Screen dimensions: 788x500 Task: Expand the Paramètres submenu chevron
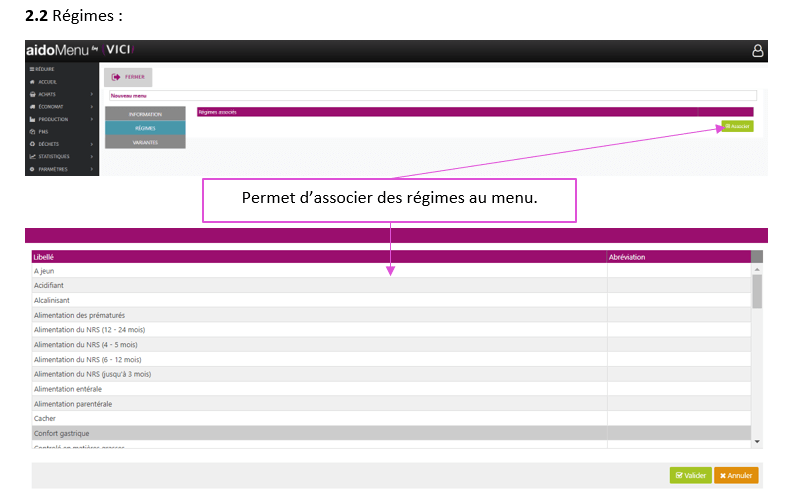coord(91,169)
